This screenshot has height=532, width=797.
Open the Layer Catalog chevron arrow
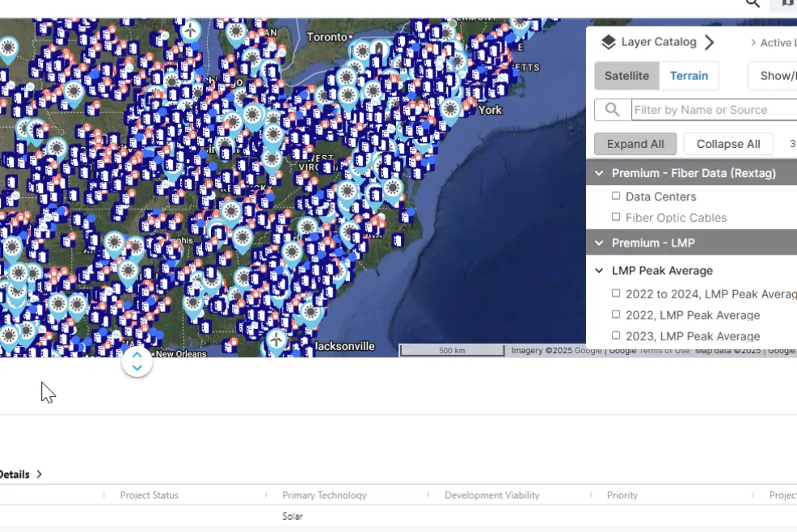coord(710,42)
